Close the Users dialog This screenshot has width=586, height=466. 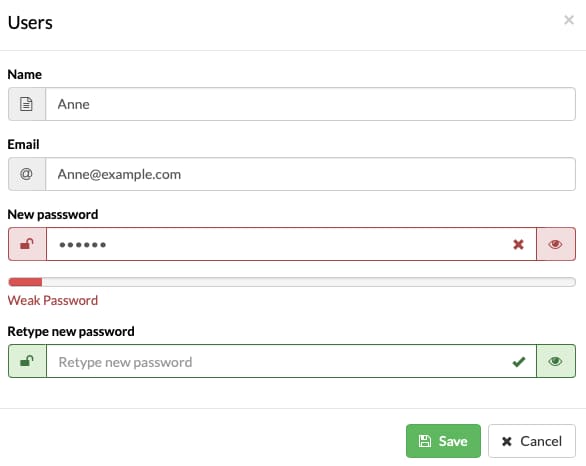click(569, 20)
